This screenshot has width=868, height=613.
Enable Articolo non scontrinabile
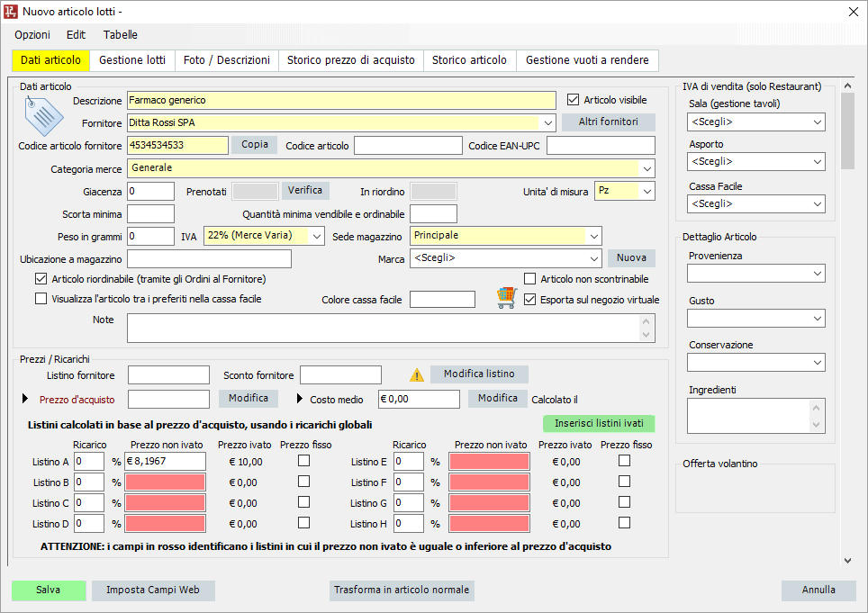tap(529, 278)
